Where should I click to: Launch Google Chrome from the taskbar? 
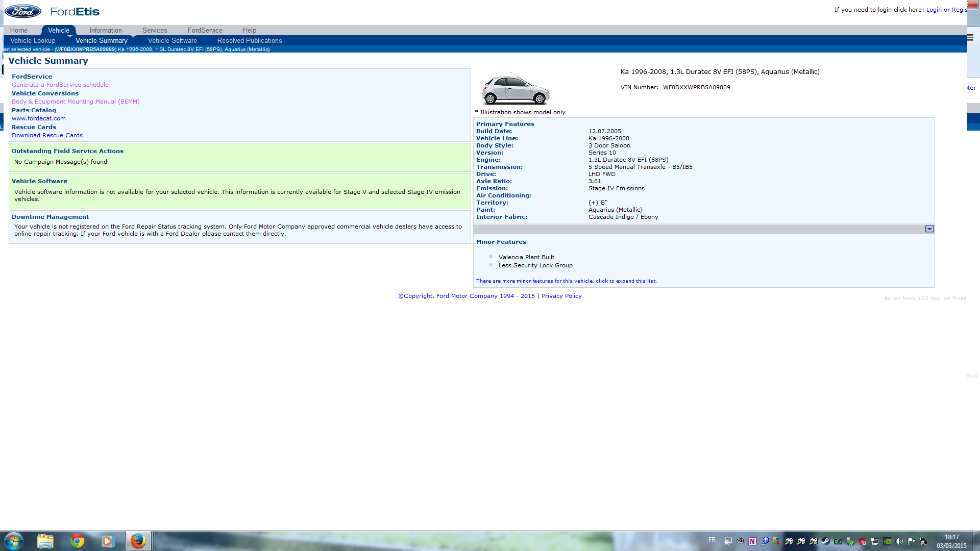coord(77,541)
